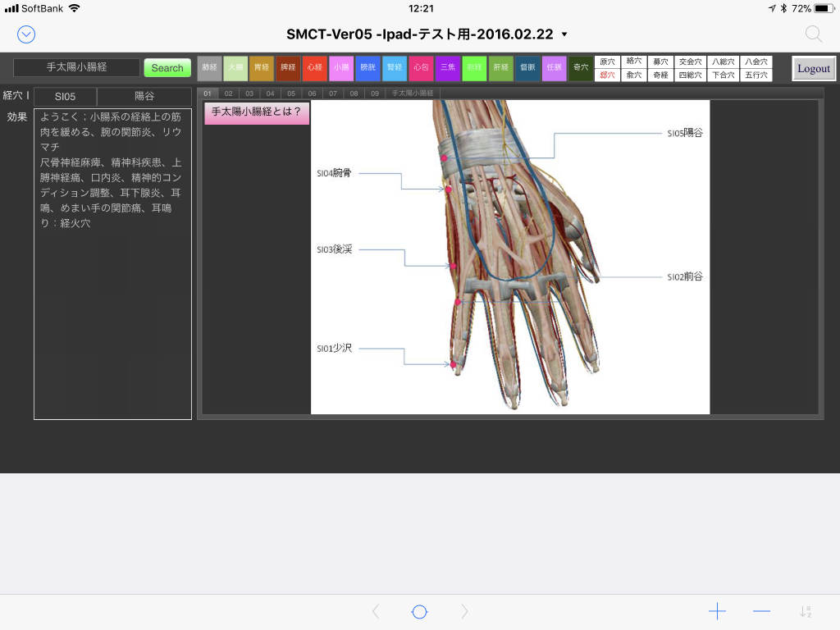Select the red 心経 meridian swatch
Screen dimensions: 840x630
pos(315,68)
